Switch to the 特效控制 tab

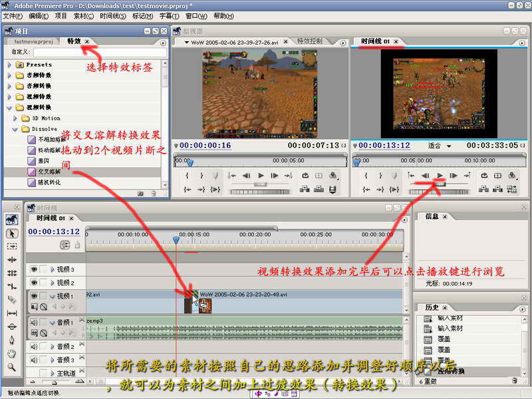pyautogui.click(x=309, y=41)
